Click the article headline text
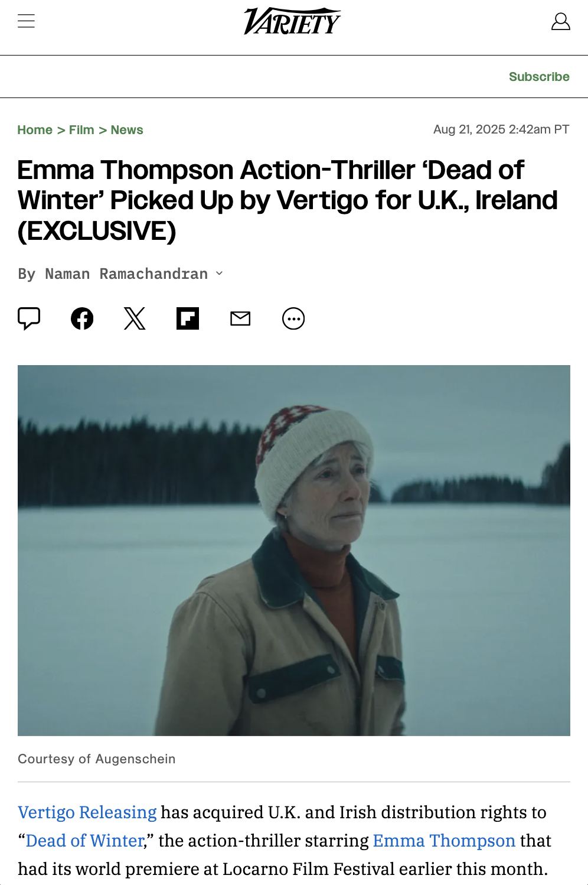Viewport: 588px width, 885px height. point(288,200)
